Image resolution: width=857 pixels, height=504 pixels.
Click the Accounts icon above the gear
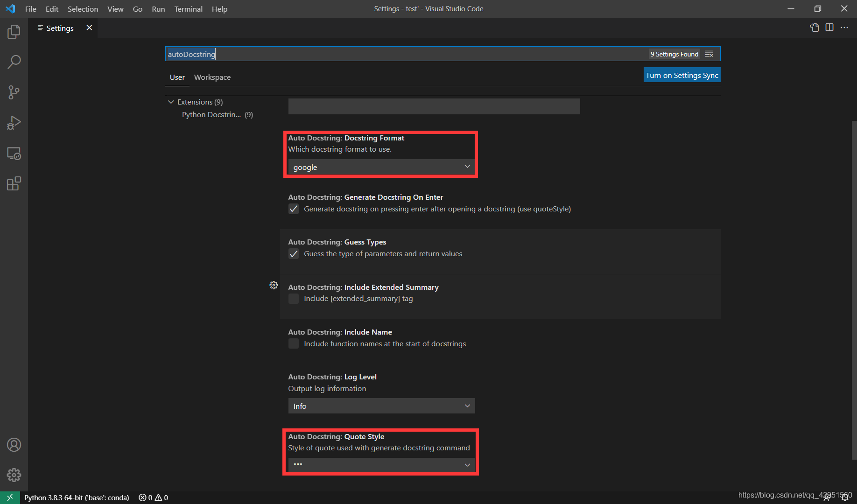pos(14,445)
